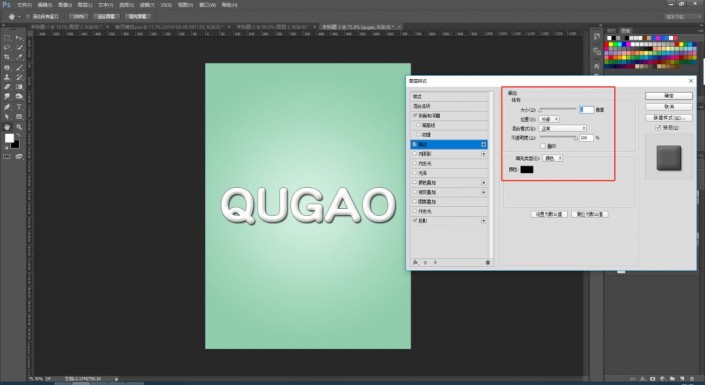Select the Eyedropper tool

[19, 57]
